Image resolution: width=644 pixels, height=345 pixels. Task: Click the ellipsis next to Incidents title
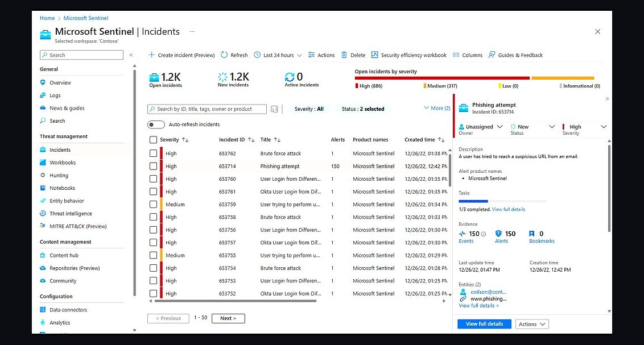point(192,32)
